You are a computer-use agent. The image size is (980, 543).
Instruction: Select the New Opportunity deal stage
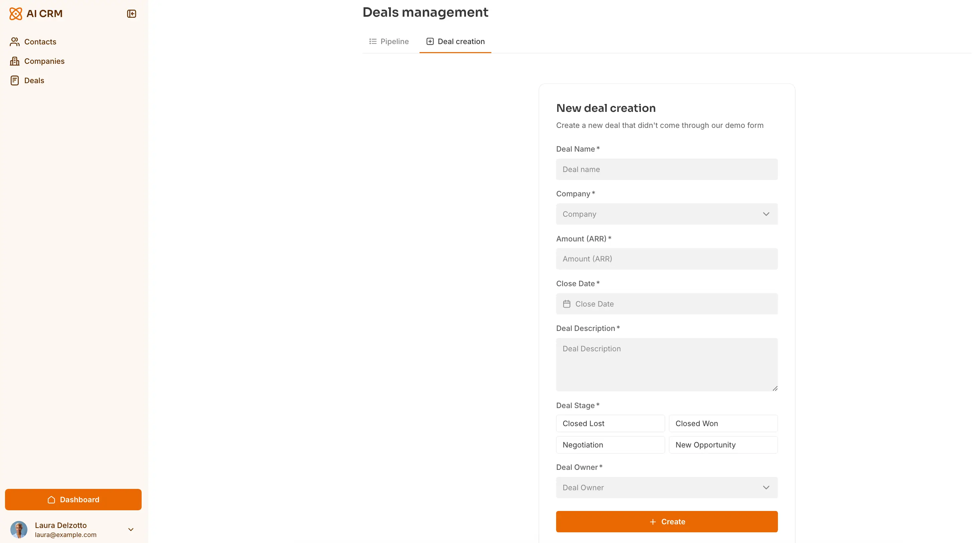point(723,444)
